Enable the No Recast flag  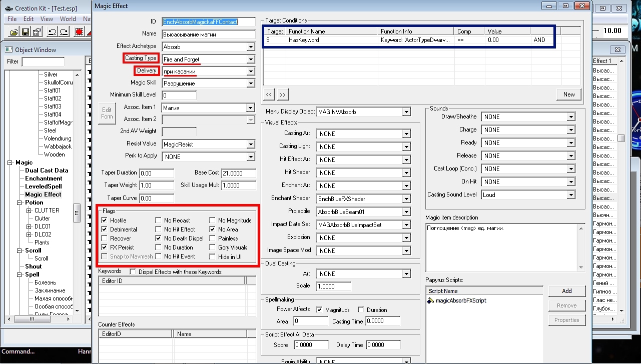[x=158, y=220]
